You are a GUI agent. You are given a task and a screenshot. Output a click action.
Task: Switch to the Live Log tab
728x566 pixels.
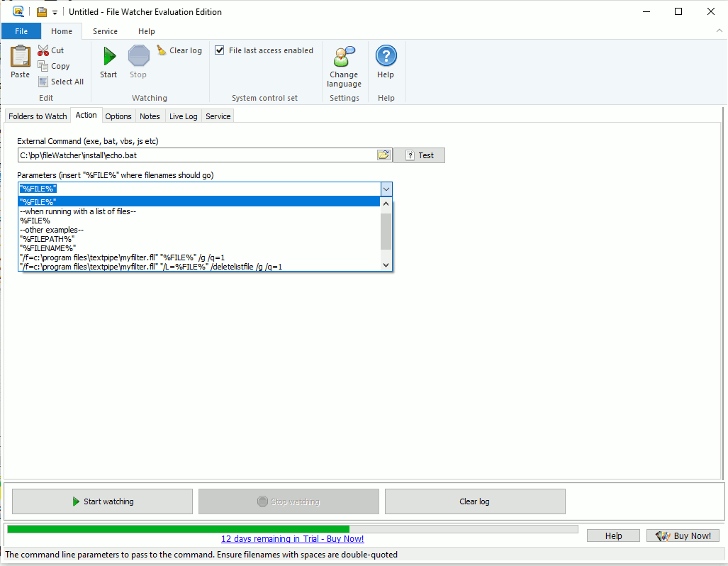[x=183, y=116]
